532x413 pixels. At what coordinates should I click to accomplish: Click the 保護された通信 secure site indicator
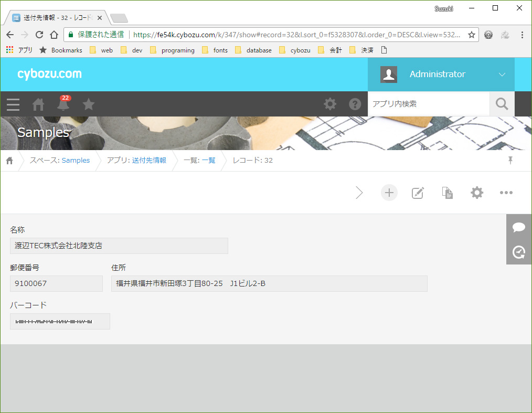coord(96,35)
